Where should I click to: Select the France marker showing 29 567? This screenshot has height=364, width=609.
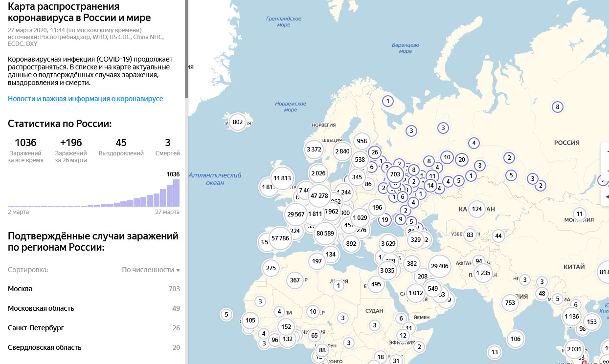(296, 214)
